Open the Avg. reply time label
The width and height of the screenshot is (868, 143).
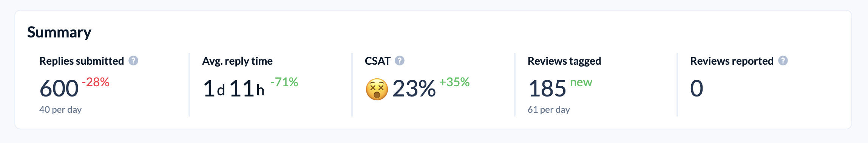pos(237,61)
